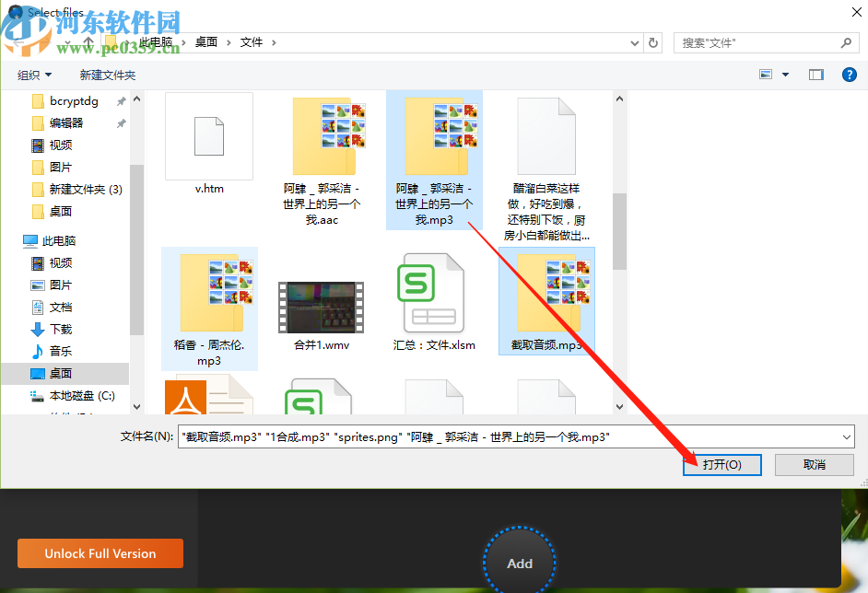Select the 世界上的另一个我.mp3 file icon
Viewport: 868px width, 593px height.
point(435,136)
